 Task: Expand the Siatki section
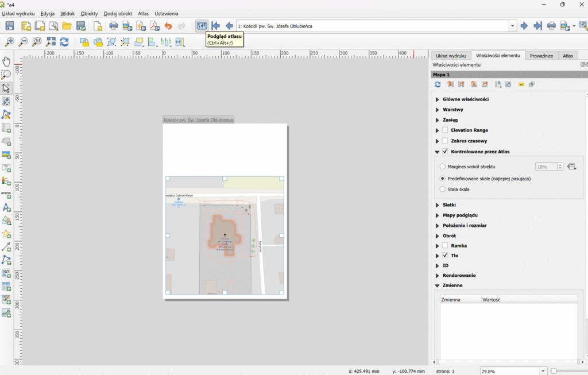(437, 205)
